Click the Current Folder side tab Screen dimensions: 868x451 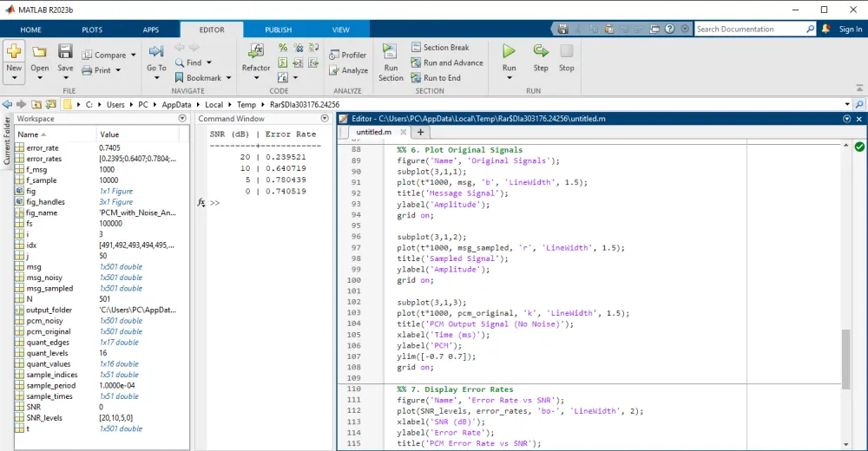7,141
